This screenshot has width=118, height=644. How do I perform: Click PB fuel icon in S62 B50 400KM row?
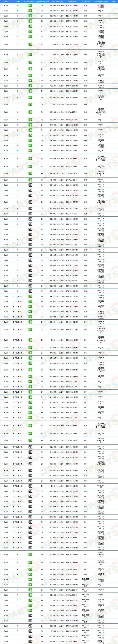pyautogui.click(x=30, y=180)
